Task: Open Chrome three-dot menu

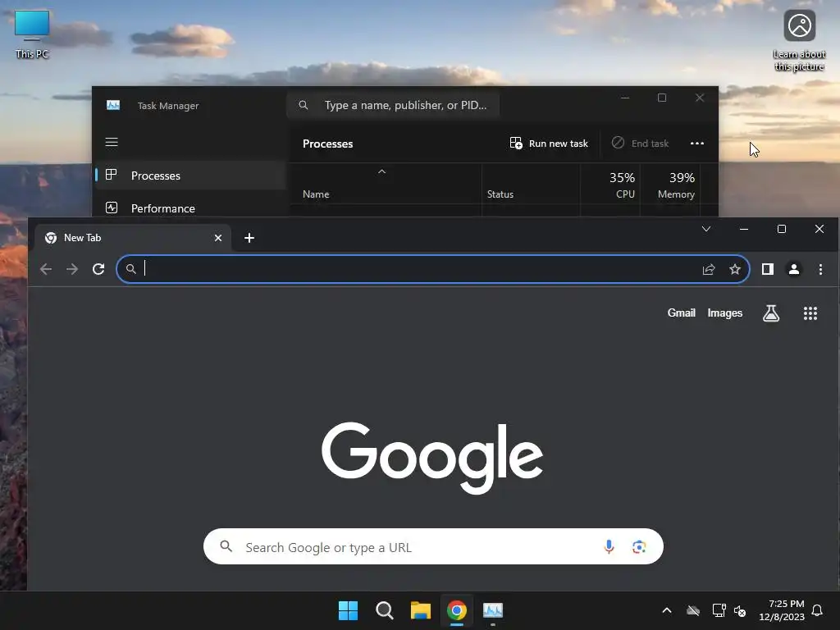Action: point(820,269)
